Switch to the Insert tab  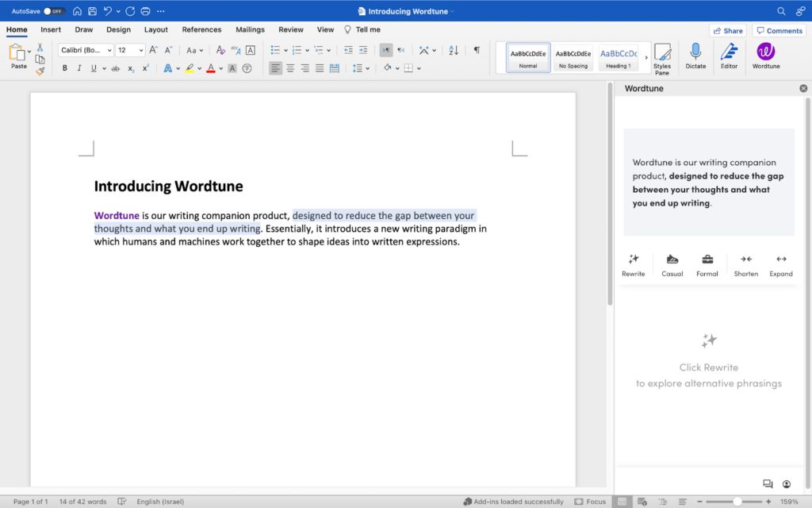[51, 29]
